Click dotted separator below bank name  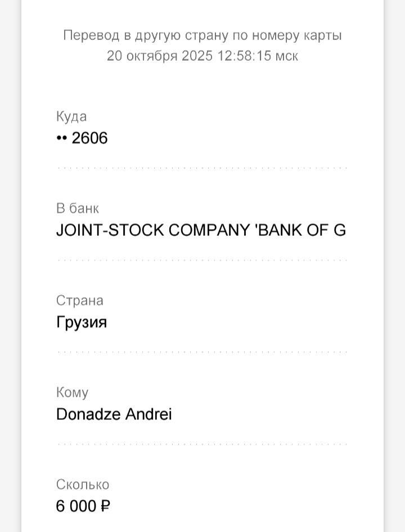pos(202,260)
